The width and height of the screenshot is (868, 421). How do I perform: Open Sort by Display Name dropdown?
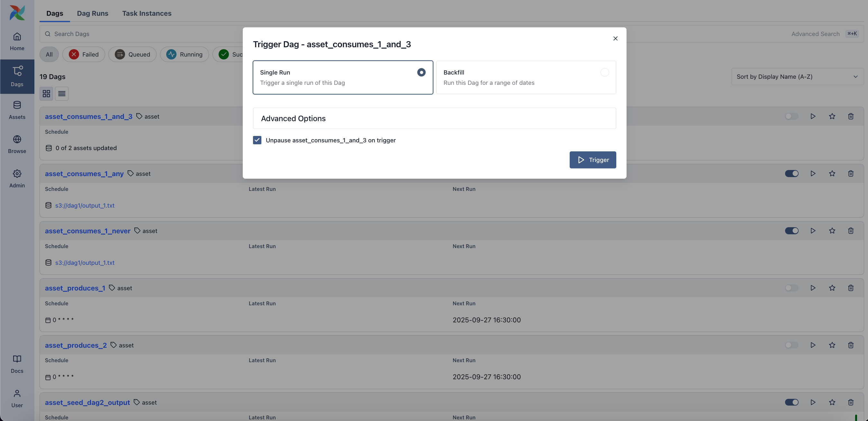(797, 77)
